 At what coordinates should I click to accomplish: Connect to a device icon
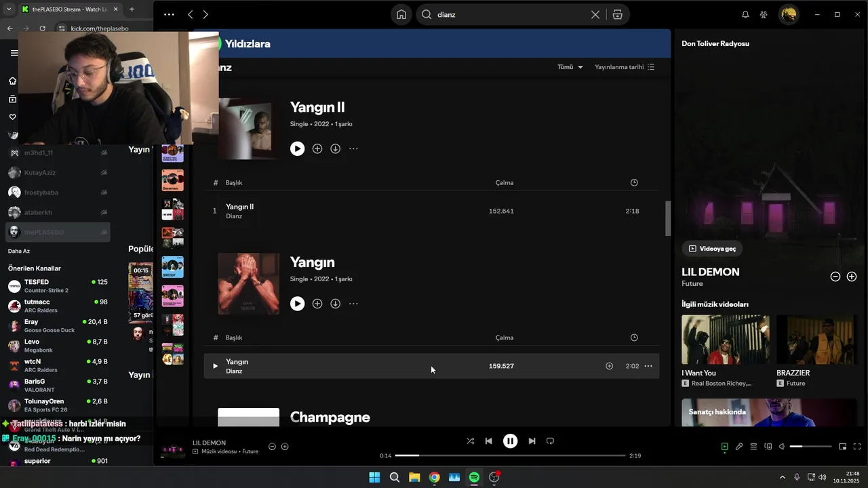(768, 447)
